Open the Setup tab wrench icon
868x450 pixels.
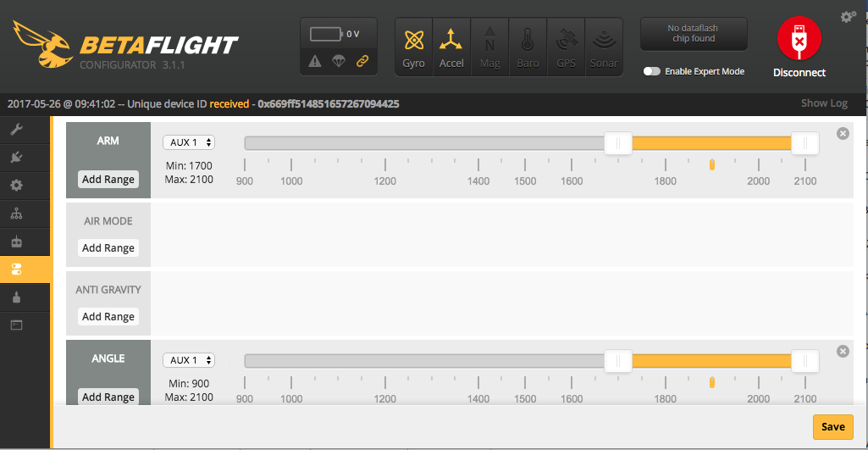click(x=17, y=130)
